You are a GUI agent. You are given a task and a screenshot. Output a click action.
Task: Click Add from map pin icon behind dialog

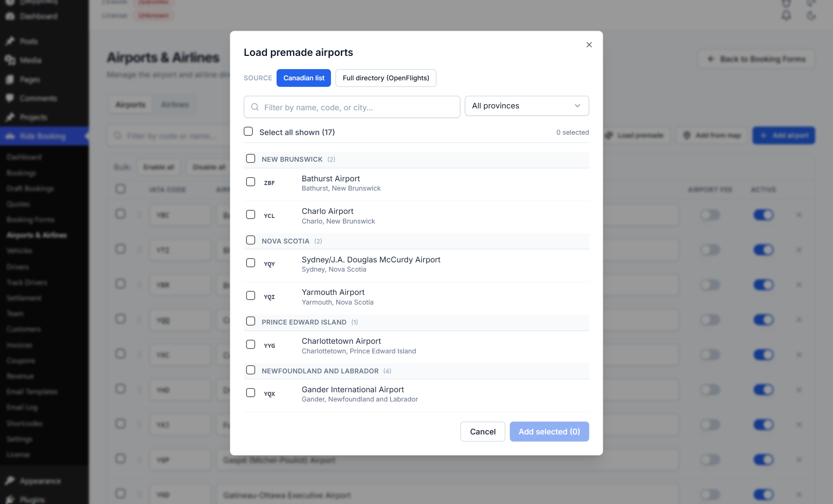(687, 135)
